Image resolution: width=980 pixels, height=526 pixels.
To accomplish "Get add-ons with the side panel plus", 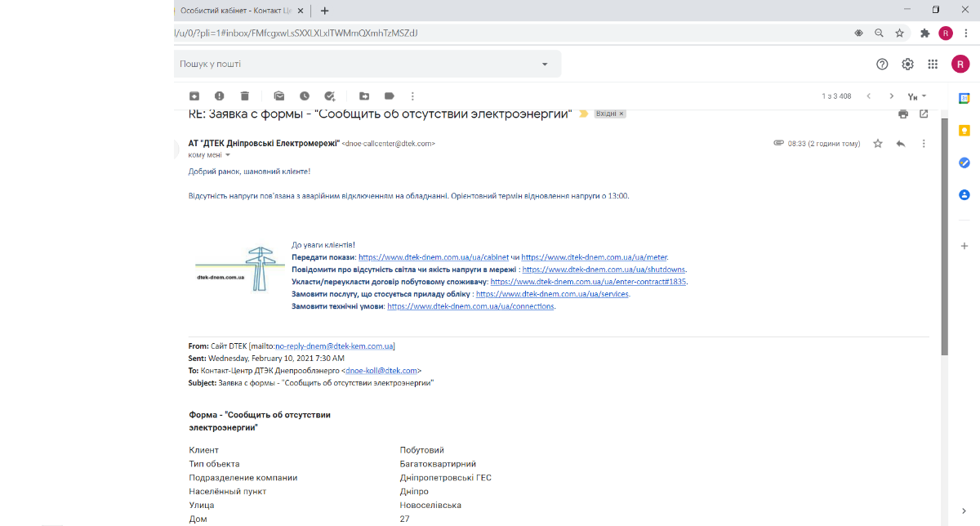I will click(x=964, y=245).
